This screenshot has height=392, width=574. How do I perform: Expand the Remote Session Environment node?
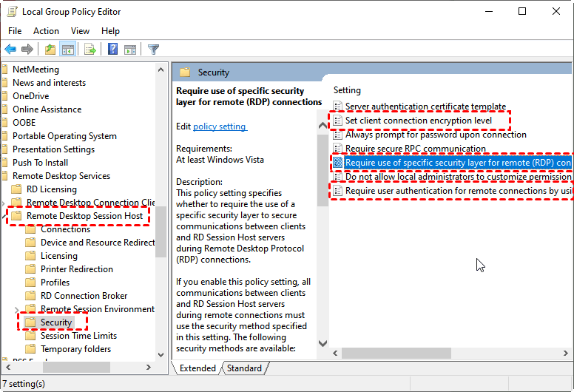(x=17, y=310)
